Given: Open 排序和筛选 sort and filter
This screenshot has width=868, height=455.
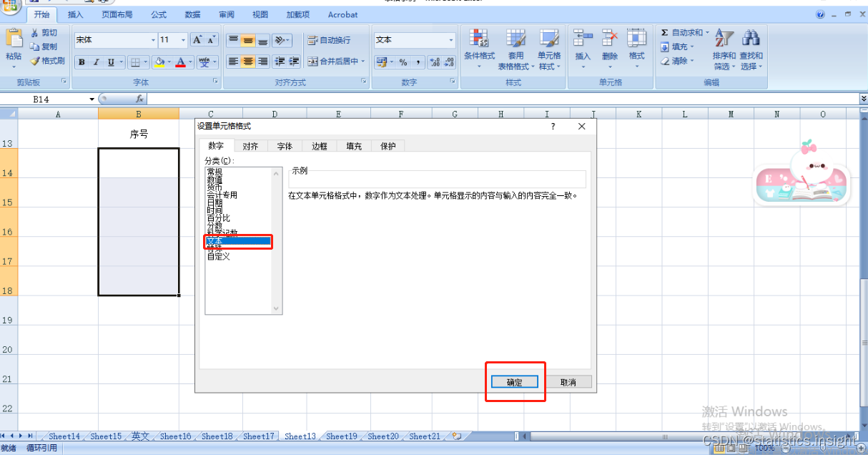Looking at the screenshot, I should (x=724, y=49).
